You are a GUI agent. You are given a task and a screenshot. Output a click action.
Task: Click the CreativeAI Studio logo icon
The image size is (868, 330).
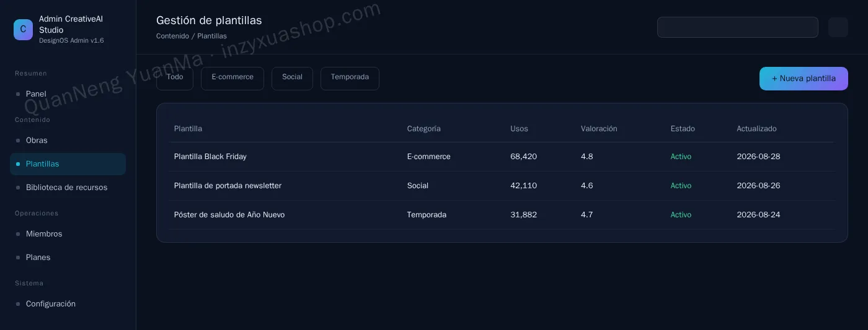point(23,30)
